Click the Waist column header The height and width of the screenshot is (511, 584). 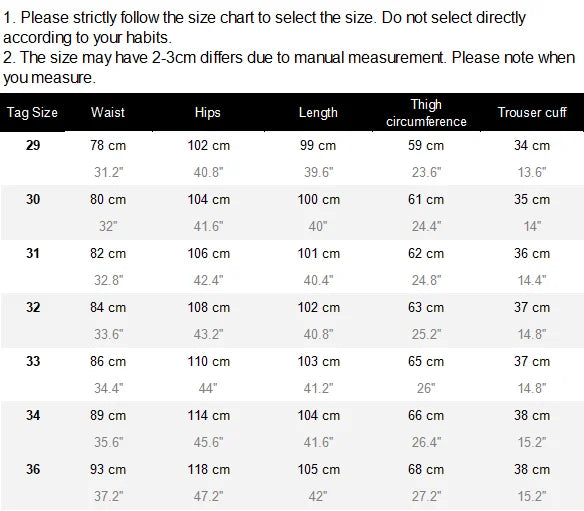108,112
